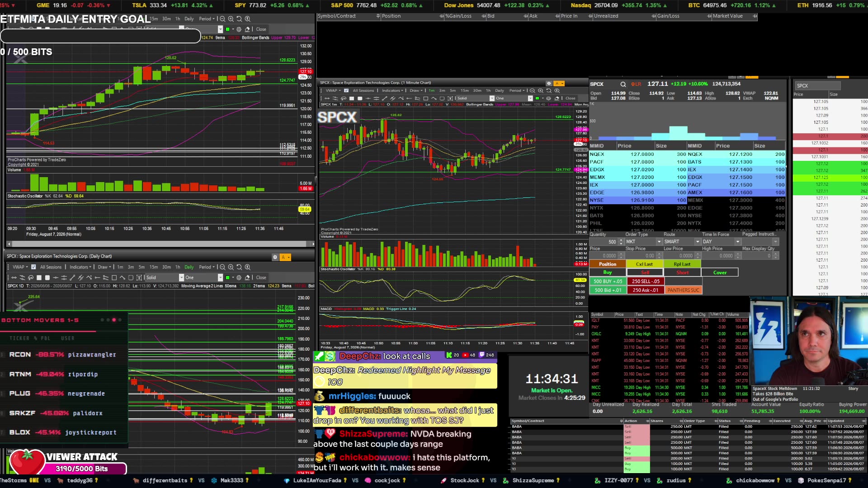Viewport: 868px width, 488px height.
Task: Open green color swatch in Daily Chart toolbar
Action: 227,277
